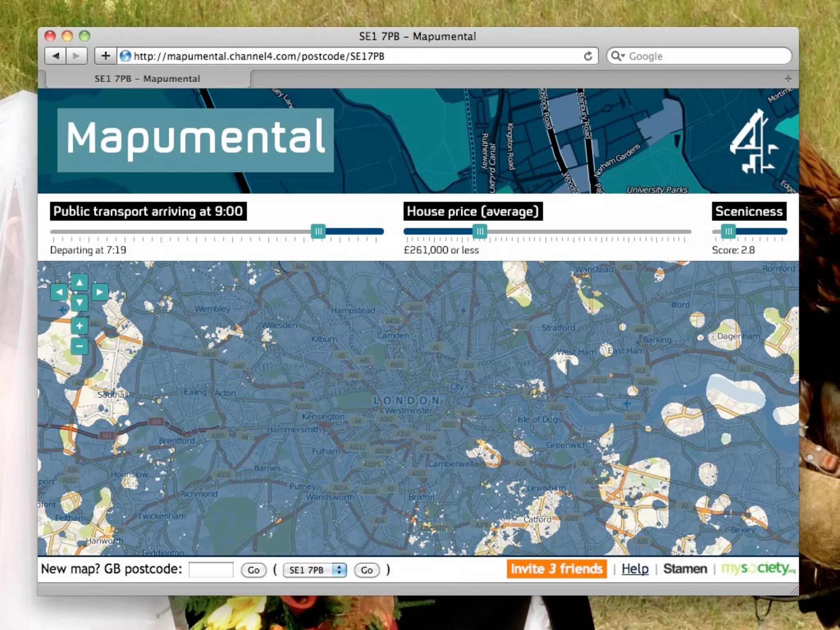Pan the map left with the arrow button
Viewport: 840px width, 630px height.
[x=59, y=292]
